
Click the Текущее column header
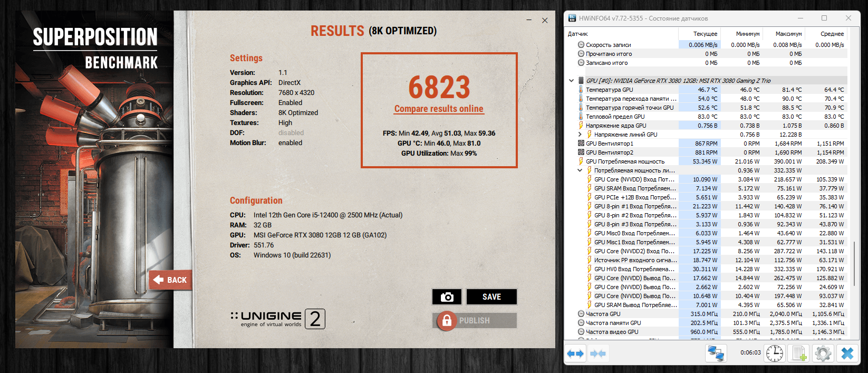(x=699, y=34)
